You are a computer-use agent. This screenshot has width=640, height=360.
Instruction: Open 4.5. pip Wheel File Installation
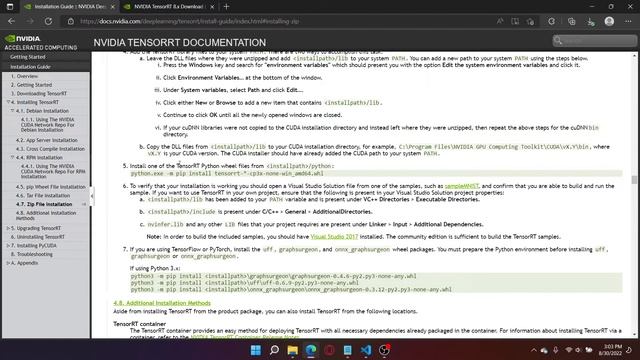pos(51,187)
